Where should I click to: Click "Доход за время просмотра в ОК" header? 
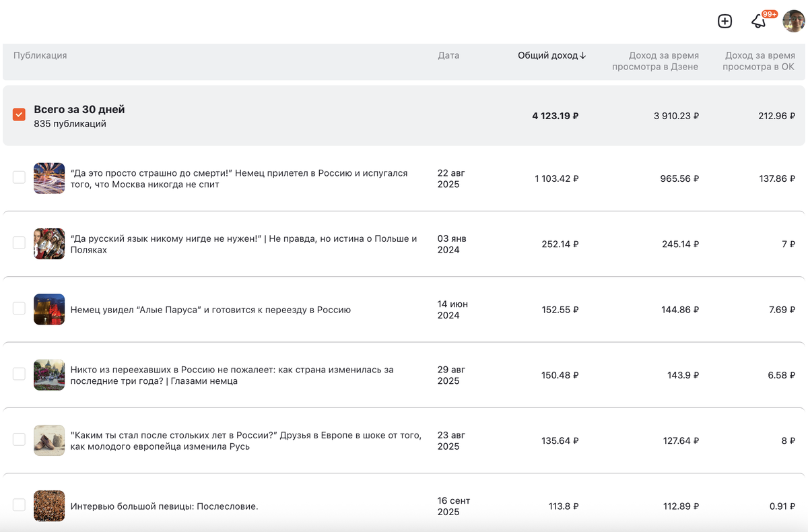[x=759, y=61]
